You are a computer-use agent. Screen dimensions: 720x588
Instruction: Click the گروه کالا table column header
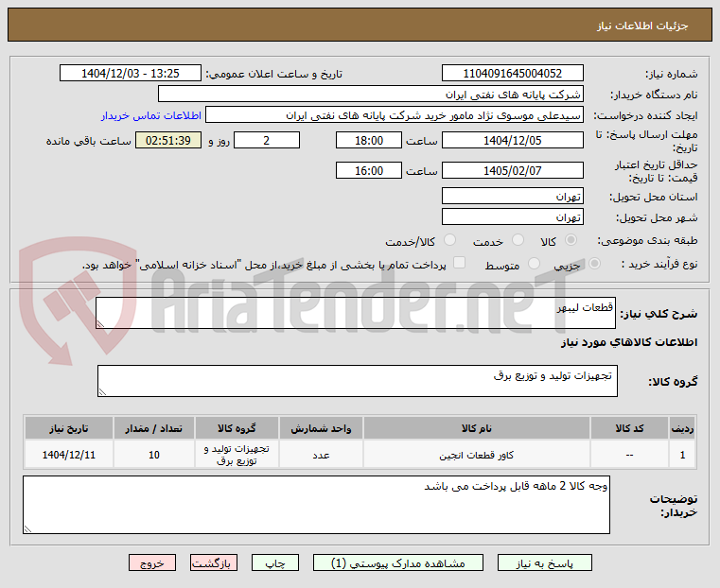(x=237, y=428)
